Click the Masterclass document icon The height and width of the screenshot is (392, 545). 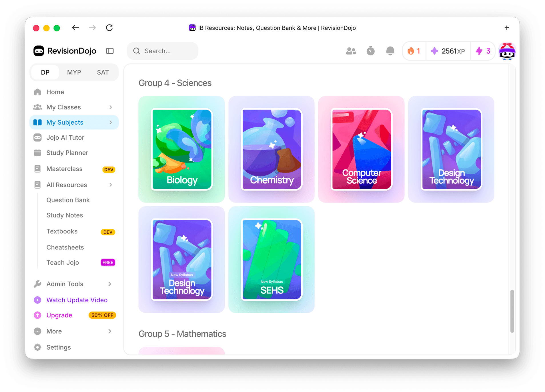coord(37,169)
